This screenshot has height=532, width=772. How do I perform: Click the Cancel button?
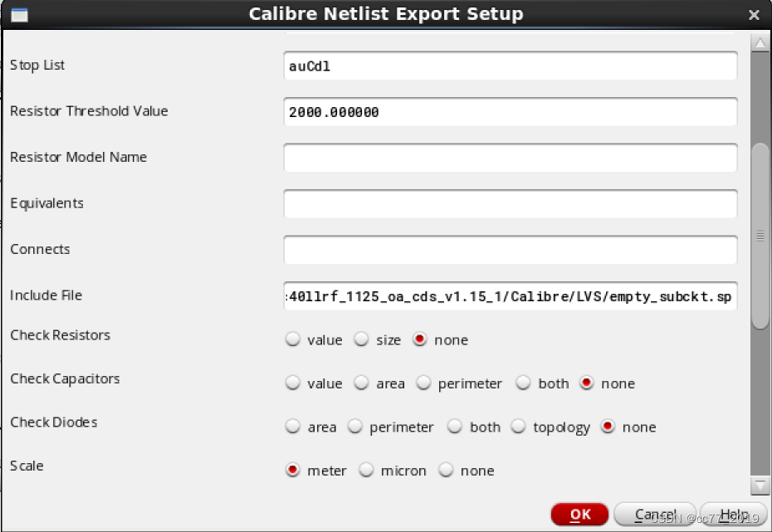coord(654,515)
